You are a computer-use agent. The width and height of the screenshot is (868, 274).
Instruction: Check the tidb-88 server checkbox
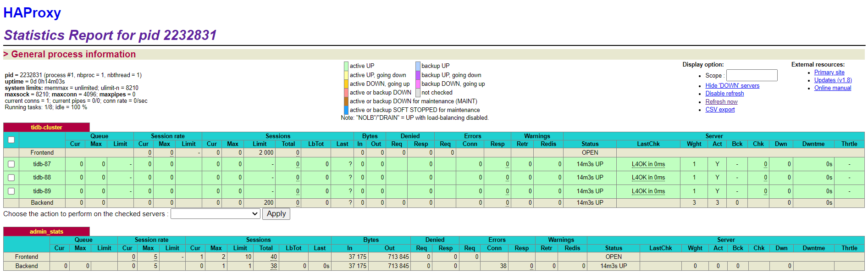tap(11, 178)
